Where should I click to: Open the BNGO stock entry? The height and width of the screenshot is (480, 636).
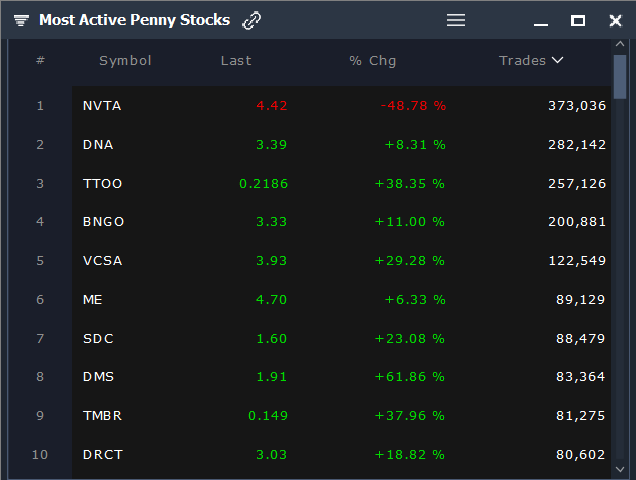pos(342,222)
